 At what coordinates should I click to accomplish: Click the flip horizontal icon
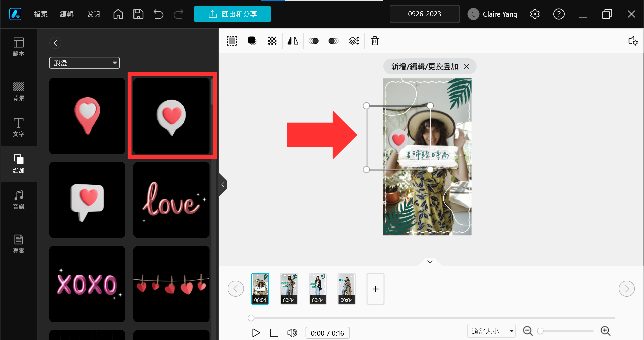coord(293,41)
